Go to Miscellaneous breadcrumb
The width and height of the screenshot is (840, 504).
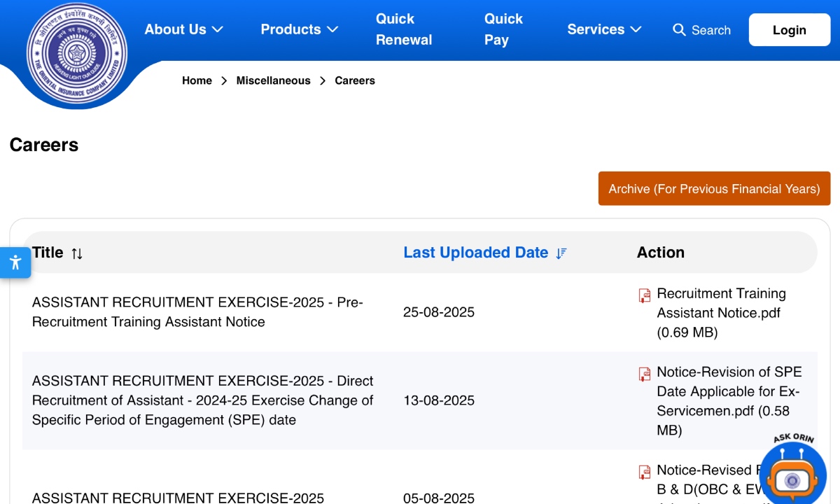[x=273, y=80]
